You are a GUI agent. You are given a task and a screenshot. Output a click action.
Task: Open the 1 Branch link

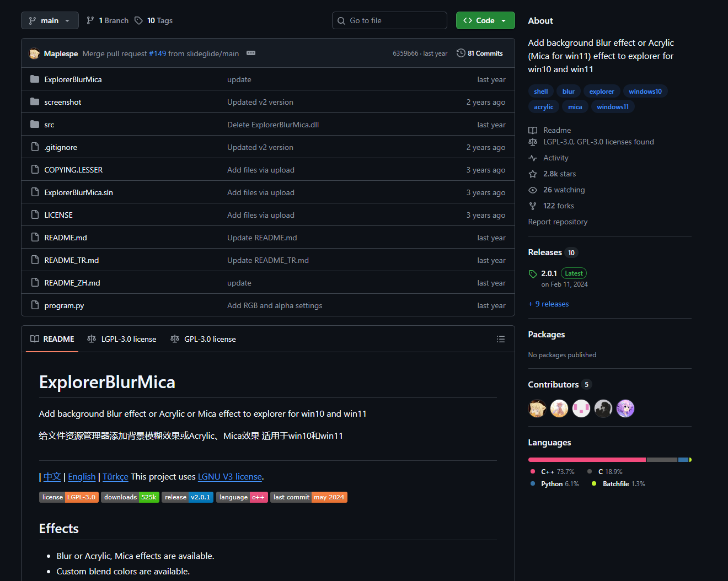click(108, 20)
